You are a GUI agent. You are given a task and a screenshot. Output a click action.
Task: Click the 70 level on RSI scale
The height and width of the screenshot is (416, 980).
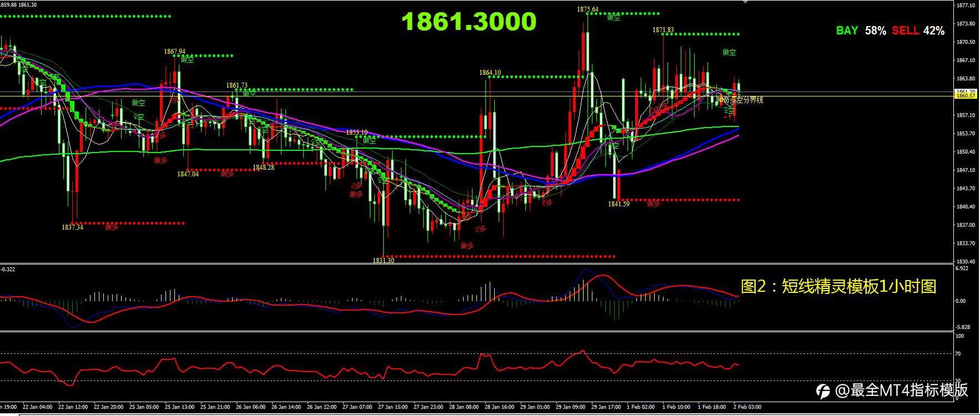958,354
